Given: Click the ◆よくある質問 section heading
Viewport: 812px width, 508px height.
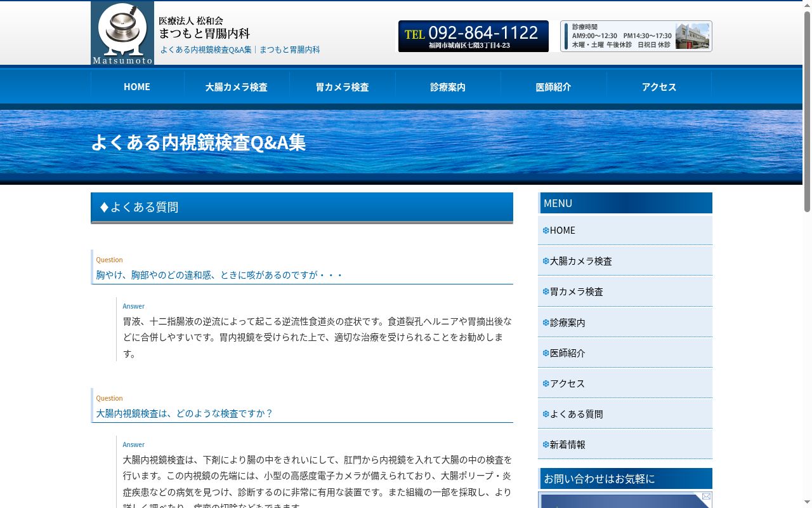Looking at the screenshot, I should pos(302,207).
